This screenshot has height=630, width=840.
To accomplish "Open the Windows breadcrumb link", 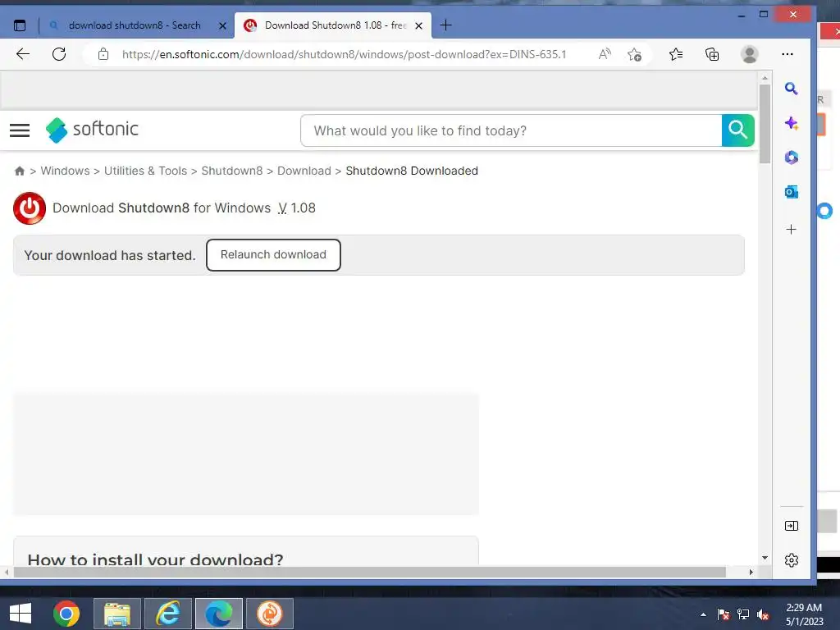I will point(66,171).
